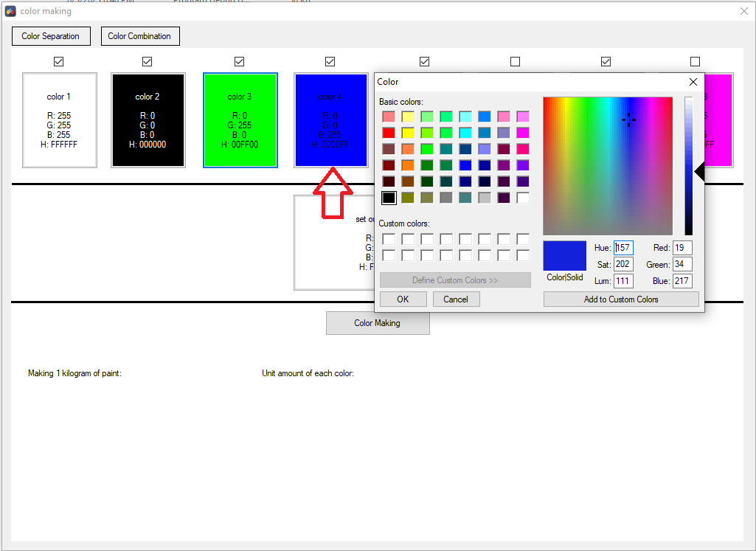Viewport: 756px width, 551px height.
Task: Uncheck the checkbox above color 4
Action: 330,62
